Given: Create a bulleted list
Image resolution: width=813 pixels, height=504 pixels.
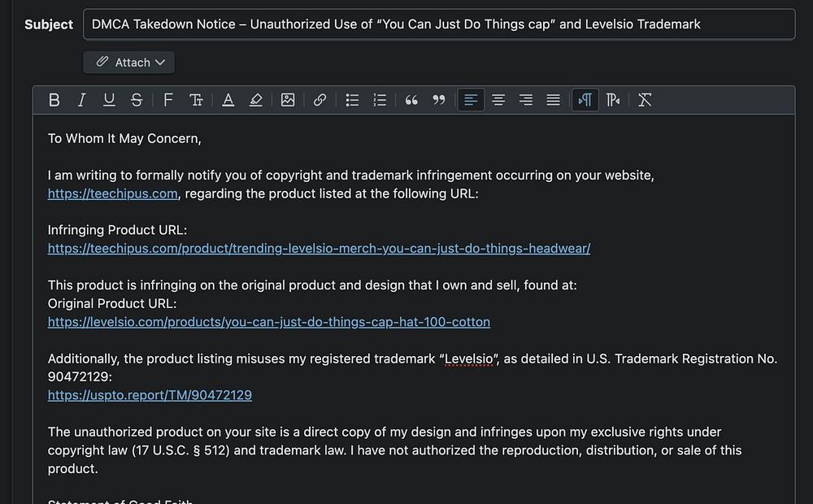Looking at the screenshot, I should point(352,100).
